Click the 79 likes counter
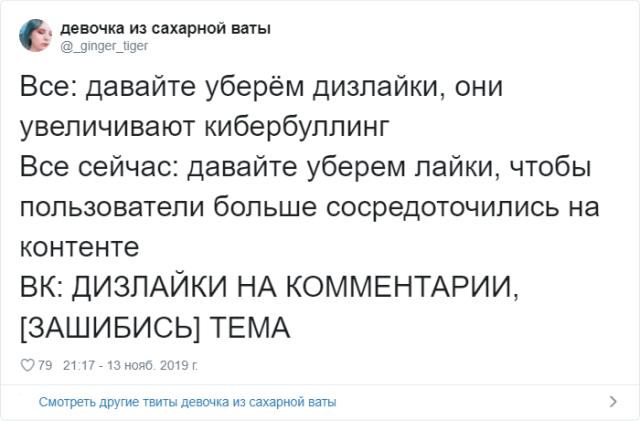The width and height of the screenshot is (640, 421). point(45,365)
